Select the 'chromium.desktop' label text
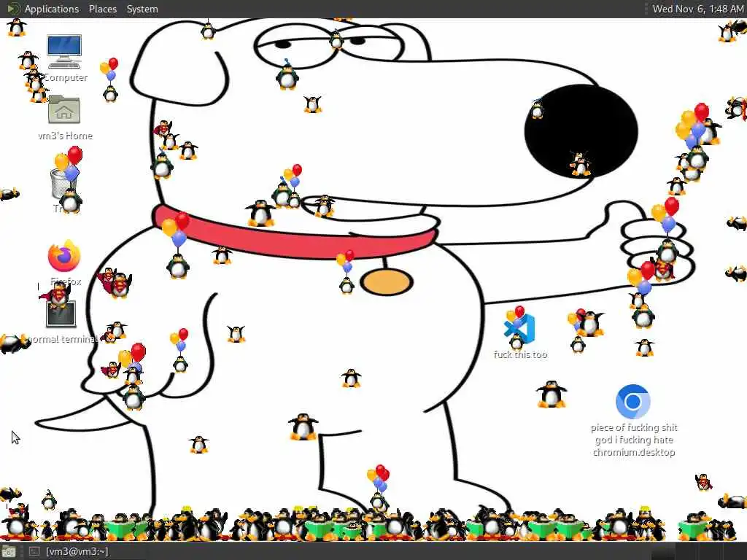Viewport: 747px width, 560px height. [x=634, y=452]
